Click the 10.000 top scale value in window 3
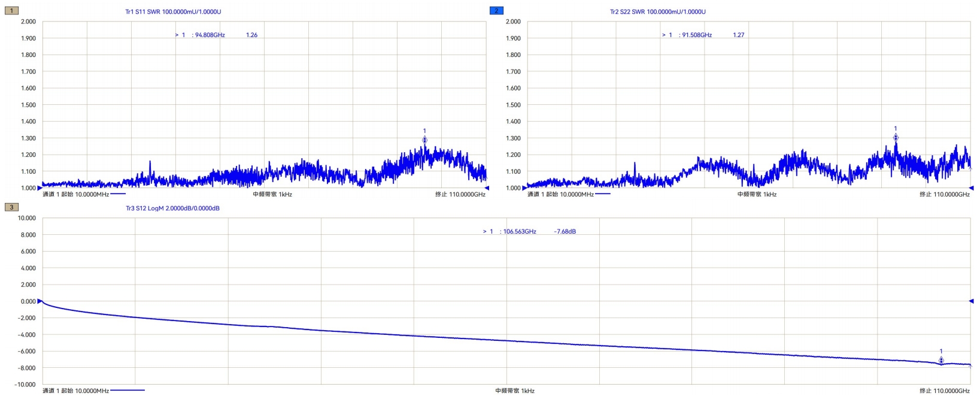Viewport: 980px width, 396px height. coord(27,218)
